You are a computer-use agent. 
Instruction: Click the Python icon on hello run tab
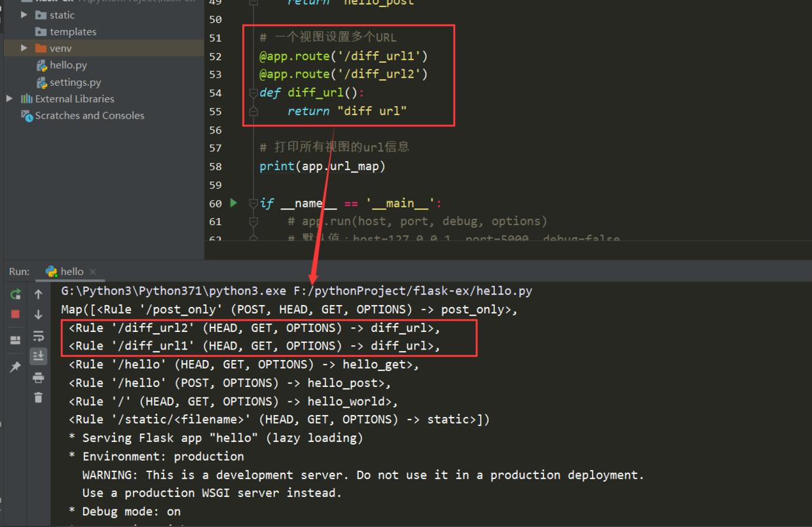[x=51, y=271]
